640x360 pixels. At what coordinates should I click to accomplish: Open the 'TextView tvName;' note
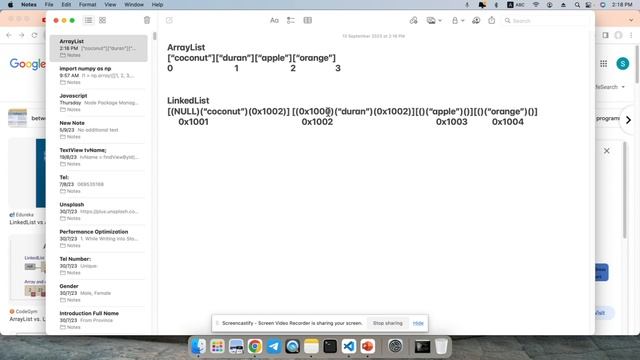(98, 157)
